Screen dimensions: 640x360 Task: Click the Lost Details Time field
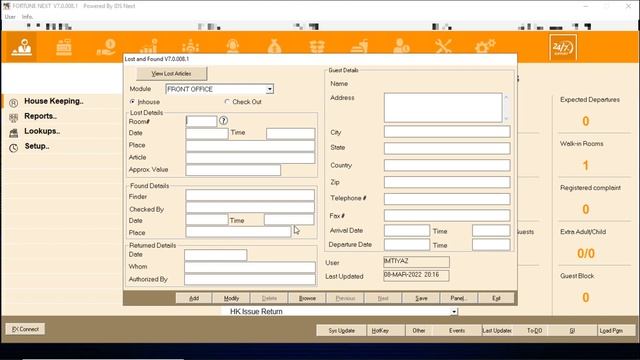point(291,133)
